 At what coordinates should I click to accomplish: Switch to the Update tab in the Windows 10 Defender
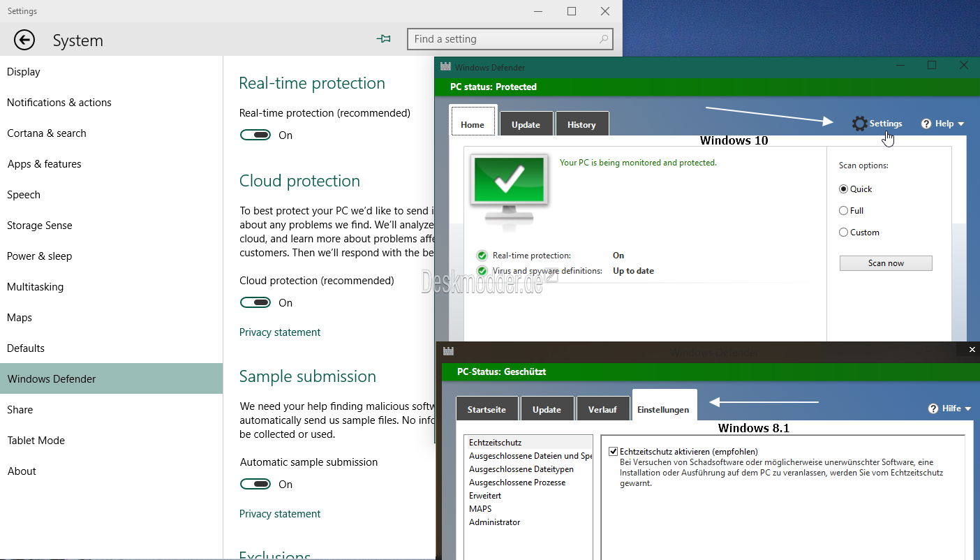(x=526, y=124)
